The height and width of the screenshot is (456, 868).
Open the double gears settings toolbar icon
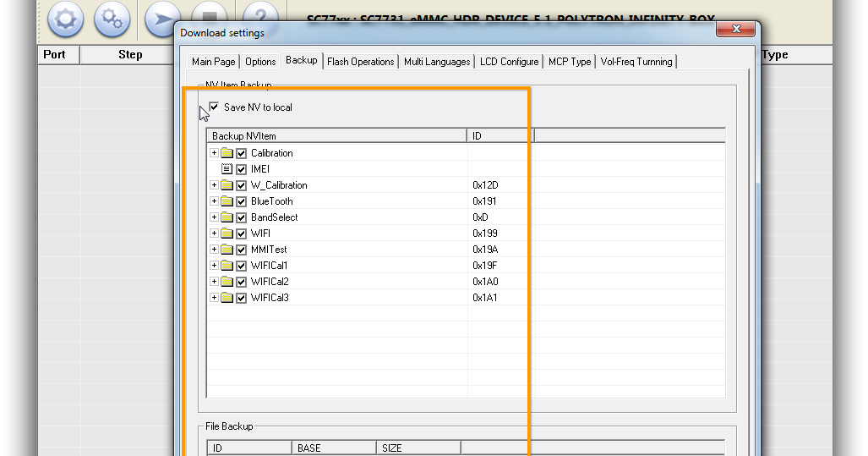coord(112,19)
